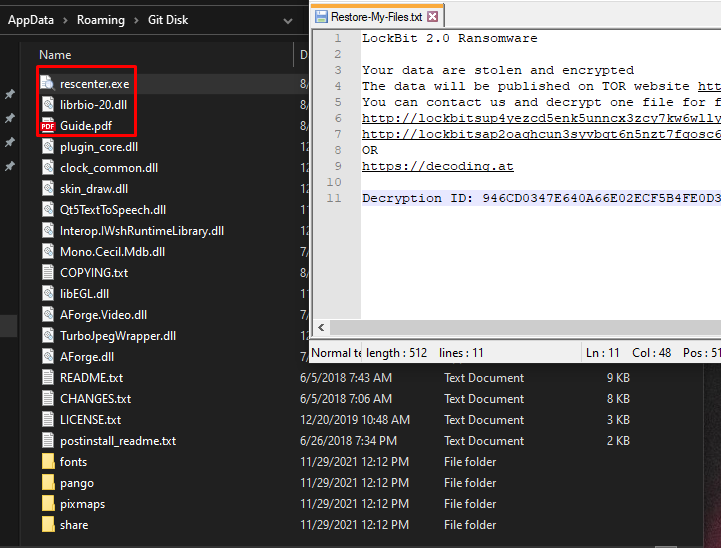Select the plugin_core.dll file icon

pyautogui.click(x=48, y=147)
